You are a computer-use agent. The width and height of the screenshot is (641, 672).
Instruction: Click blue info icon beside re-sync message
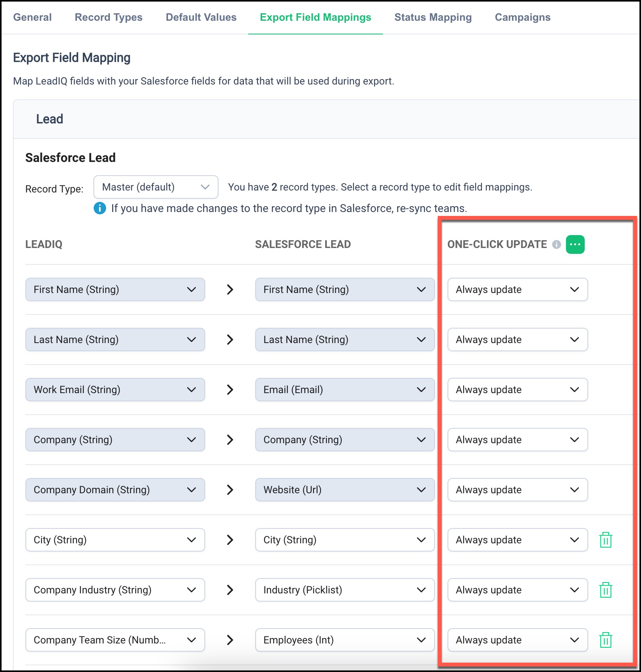[100, 208]
